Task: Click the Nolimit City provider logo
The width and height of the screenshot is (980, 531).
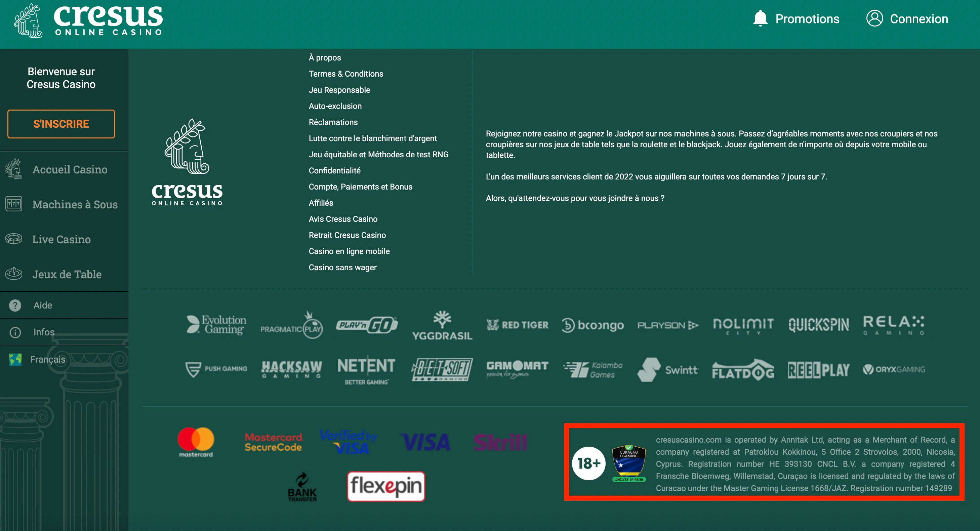Action: click(x=743, y=326)
